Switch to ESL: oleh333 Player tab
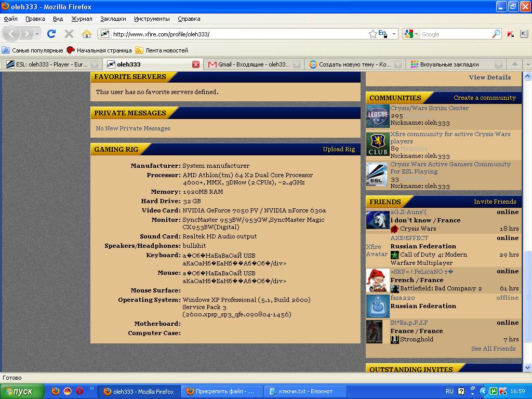The height and width of the screenshot is (399, 532). (x=52, y=64)
